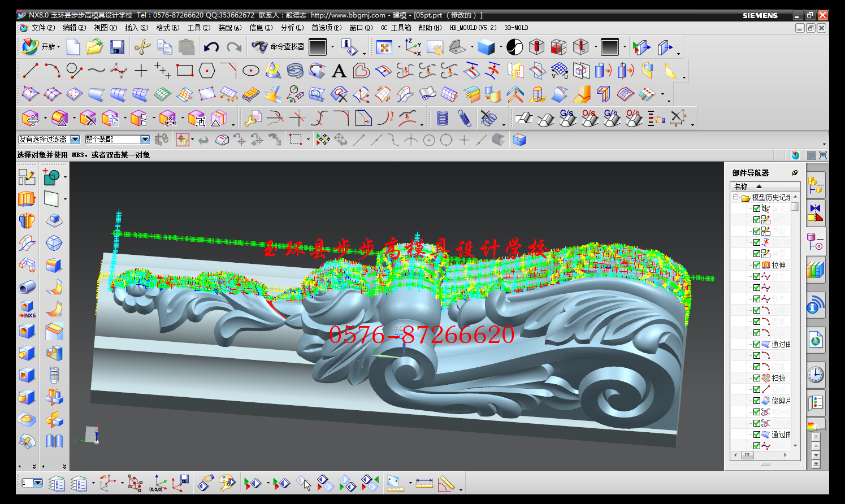Select the Polygon curve tool

click(207, 71)
